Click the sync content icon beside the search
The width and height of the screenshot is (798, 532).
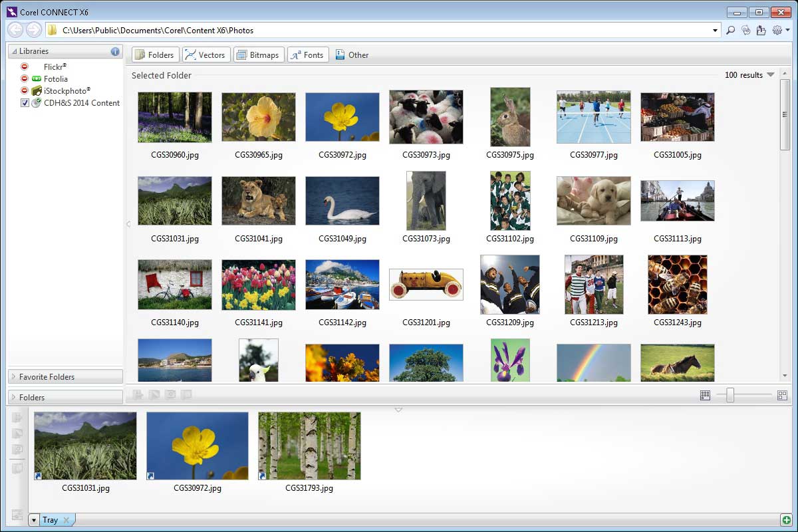746,31
